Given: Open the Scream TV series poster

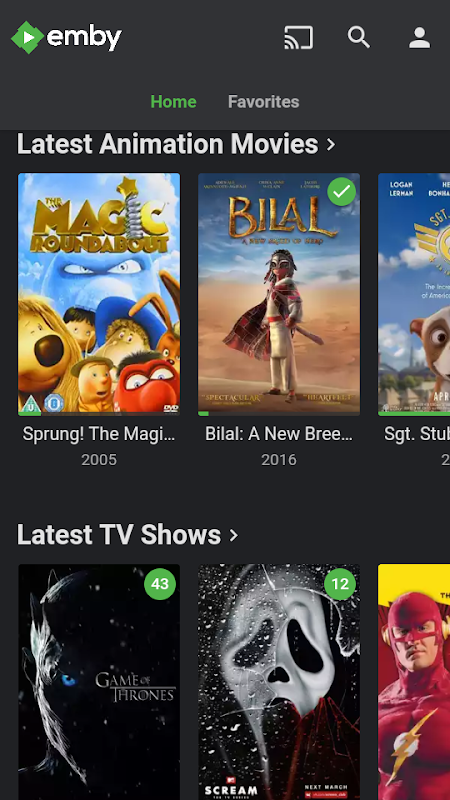Looking at the screenshot, I should (279, 682).
